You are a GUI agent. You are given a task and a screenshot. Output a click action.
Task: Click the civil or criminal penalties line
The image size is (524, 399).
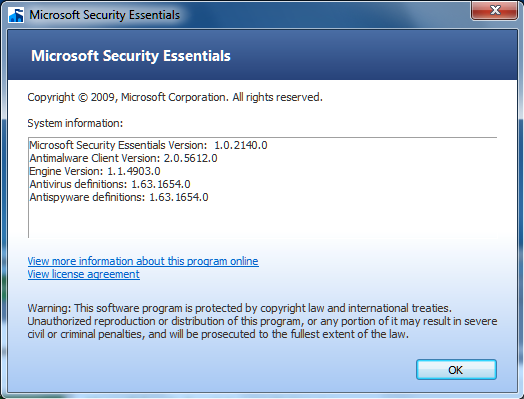coord(218,334)
